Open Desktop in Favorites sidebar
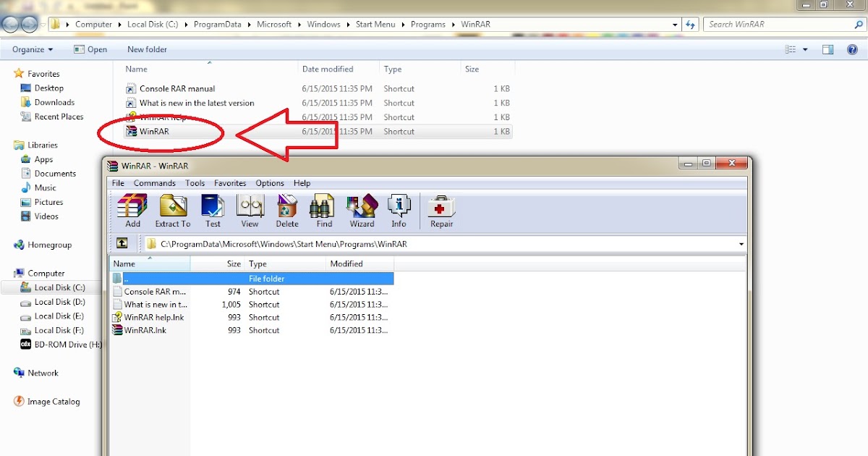 tap(42, 88)
